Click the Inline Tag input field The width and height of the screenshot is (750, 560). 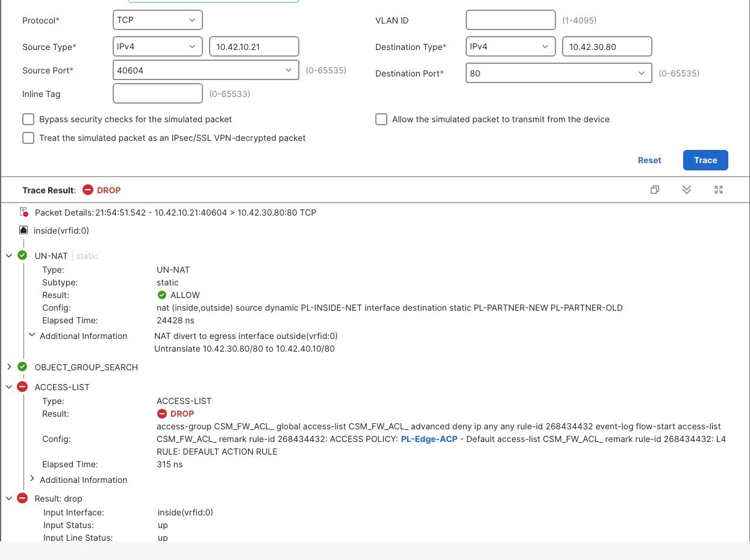(158, 93)
